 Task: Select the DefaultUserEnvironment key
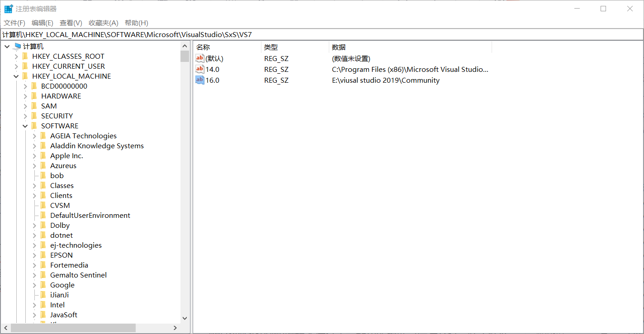tap(90, 216)
